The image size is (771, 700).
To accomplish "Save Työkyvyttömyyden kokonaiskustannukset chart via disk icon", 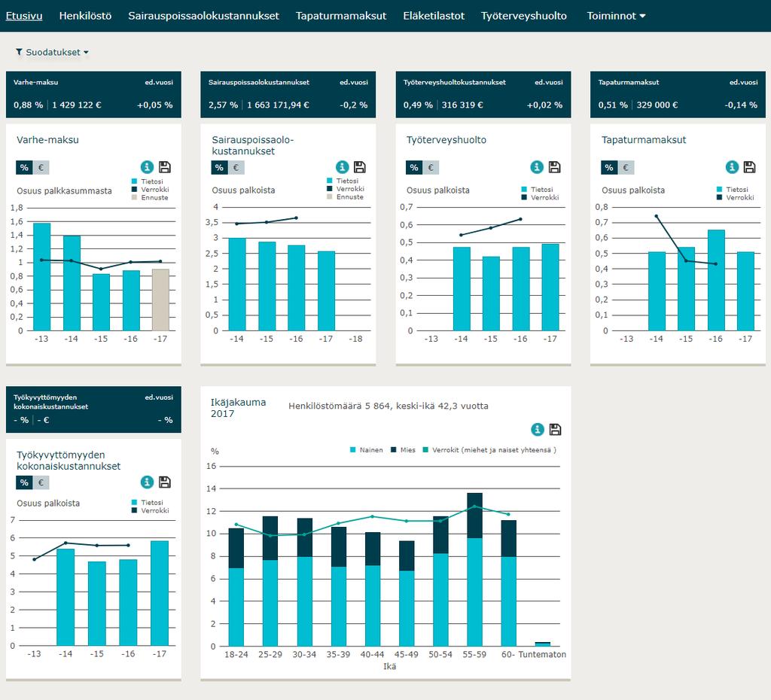I will pyautogui.click(x=165, y=482).
